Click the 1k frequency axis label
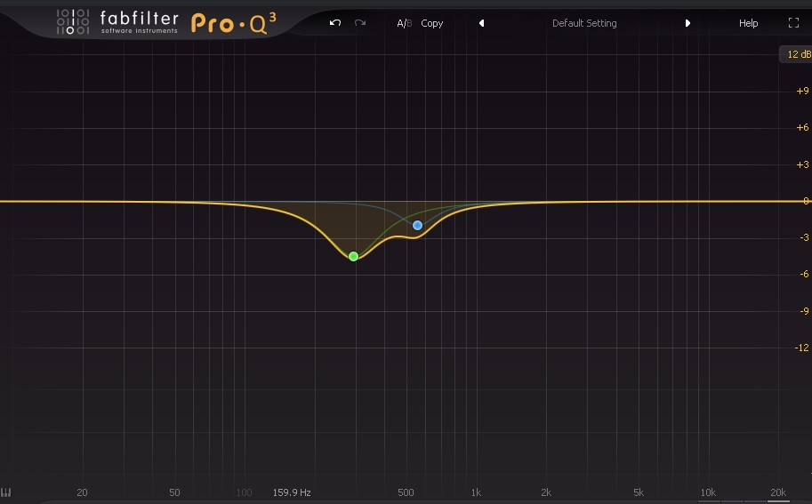The width and height of the screenshot is (812, 504). tap(476, 492)
